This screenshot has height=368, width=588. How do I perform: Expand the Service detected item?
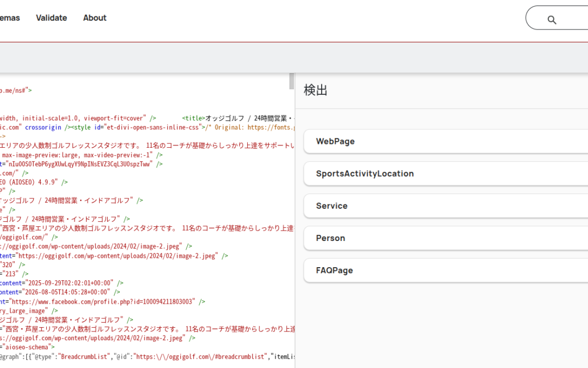pos(446,206)
